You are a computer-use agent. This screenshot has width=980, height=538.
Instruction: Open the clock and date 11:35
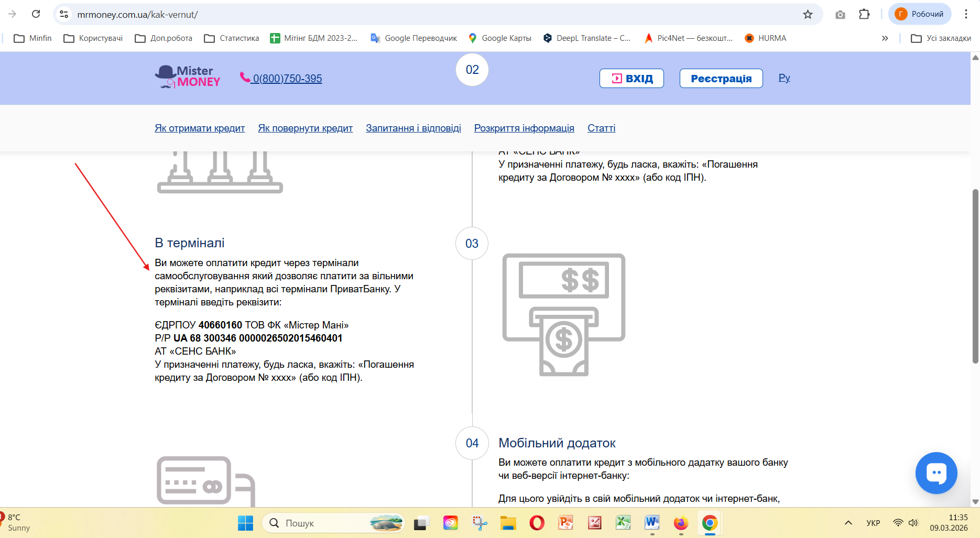tap(949, 523)
